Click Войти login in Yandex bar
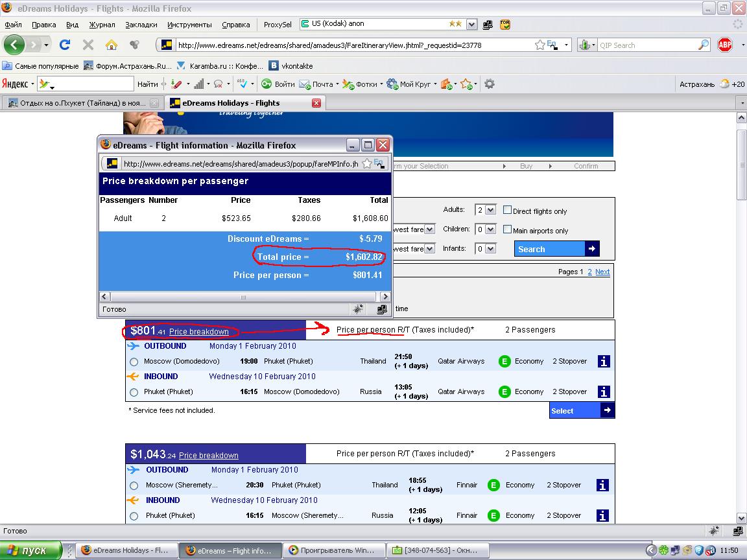 click(x=278, y=84)
